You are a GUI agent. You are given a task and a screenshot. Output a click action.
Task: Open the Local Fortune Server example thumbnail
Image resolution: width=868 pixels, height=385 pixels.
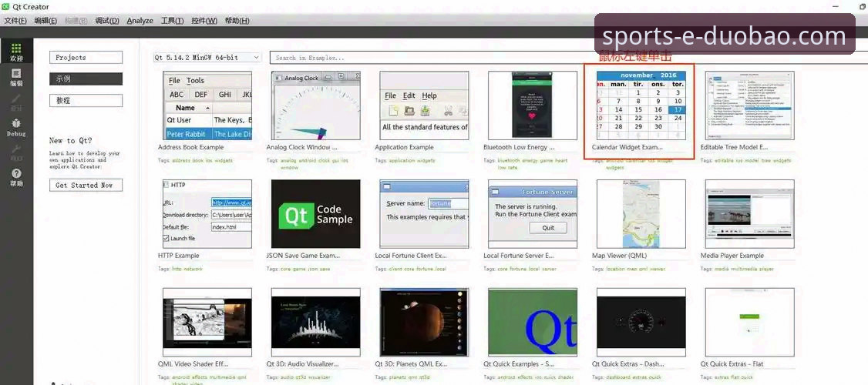533,213
